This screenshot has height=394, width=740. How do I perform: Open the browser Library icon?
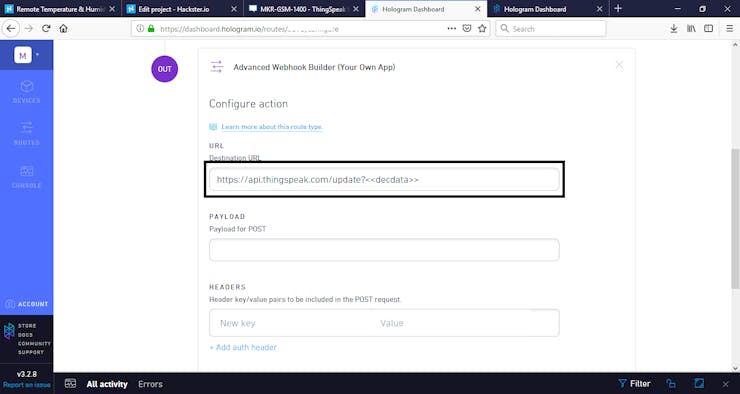[x=691, y=29]
